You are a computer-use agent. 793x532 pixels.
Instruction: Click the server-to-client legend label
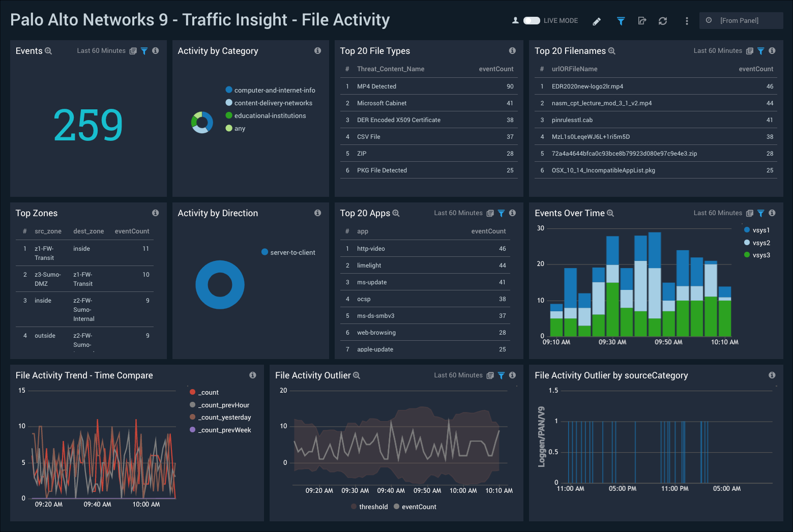point(293,252)
